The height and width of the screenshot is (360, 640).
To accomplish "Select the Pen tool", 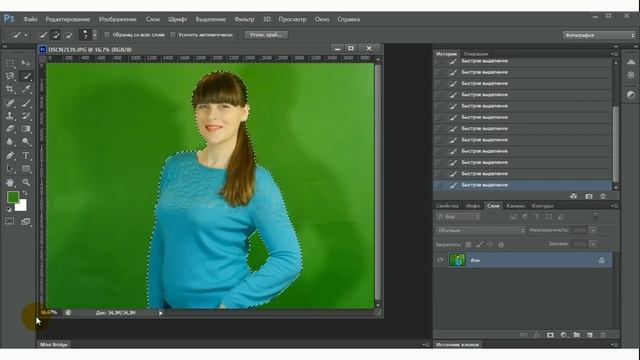I will (10, 156).
